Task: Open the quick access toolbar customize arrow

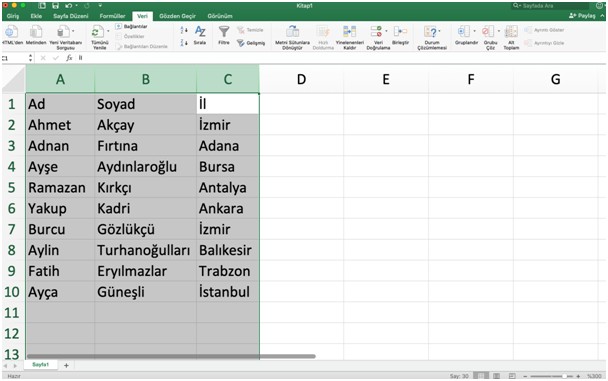Action: [x=100, y=6]
